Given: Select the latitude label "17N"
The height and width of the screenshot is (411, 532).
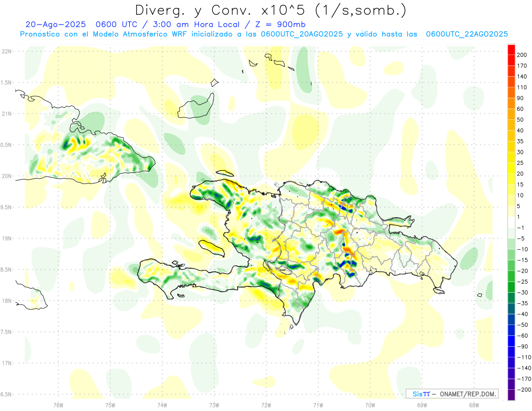Looking at the screenshot, I should pos(6,363).
